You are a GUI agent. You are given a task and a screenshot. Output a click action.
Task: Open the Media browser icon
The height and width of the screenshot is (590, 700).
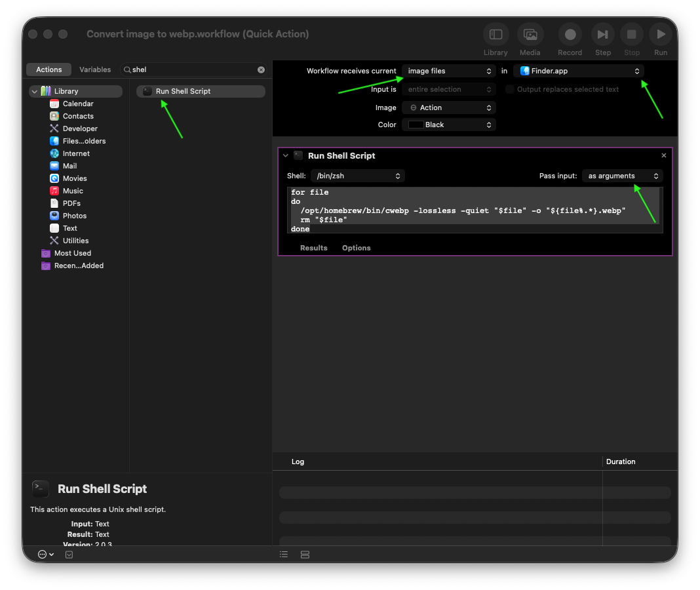(x=530, y=35)
